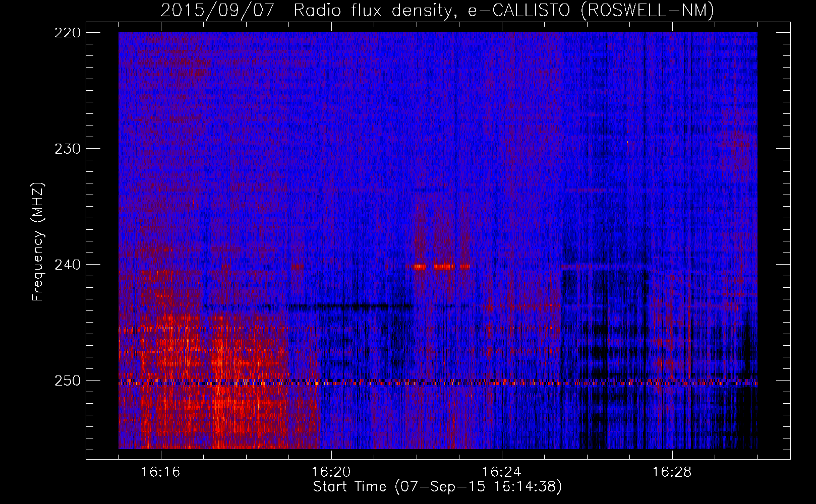Click the Start Time axis label
This screenshot has width=816, height=504.
click(437, 487)
